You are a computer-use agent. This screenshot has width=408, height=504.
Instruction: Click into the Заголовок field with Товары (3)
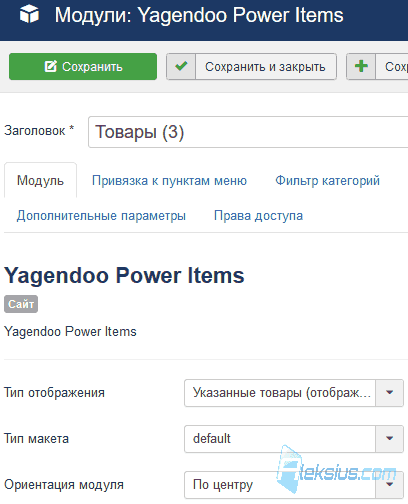click(248, 132)
